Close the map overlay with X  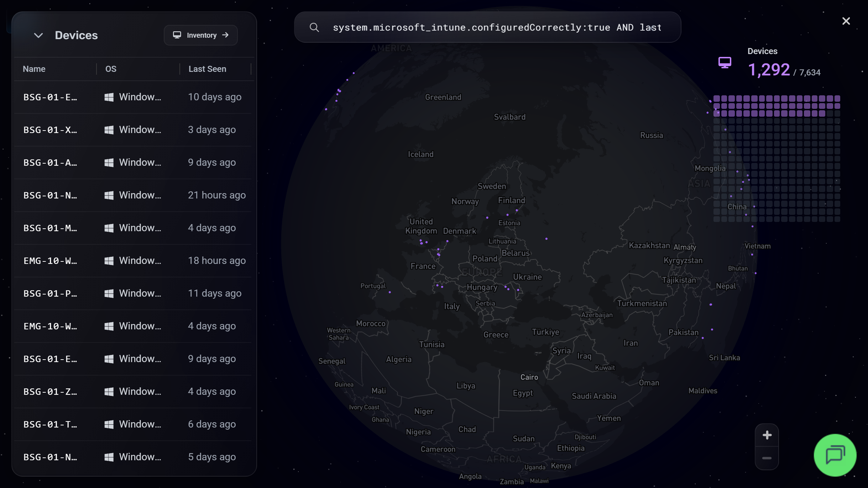tap(846, 21)
